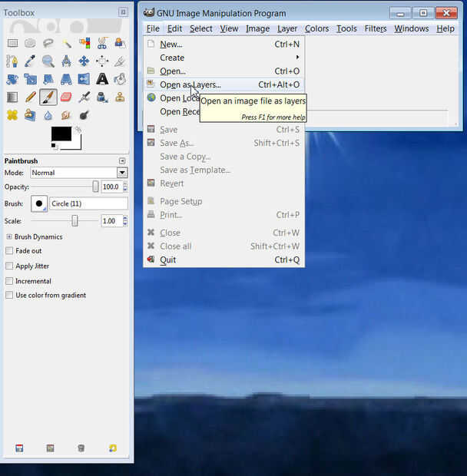Enable the Incremental checkbox
The width and height of the screenshot is (467, 476).
click(x=9, y=281)
